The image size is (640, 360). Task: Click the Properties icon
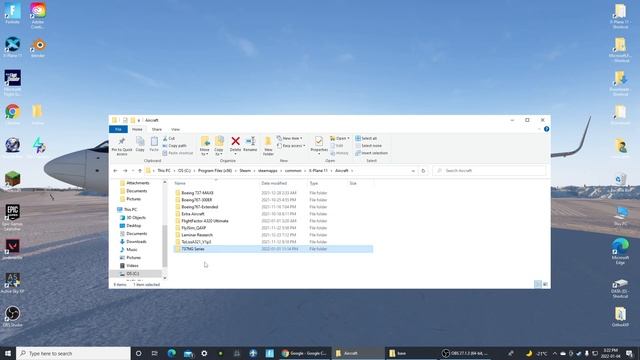pyautogui.click(x=319, y=144)
